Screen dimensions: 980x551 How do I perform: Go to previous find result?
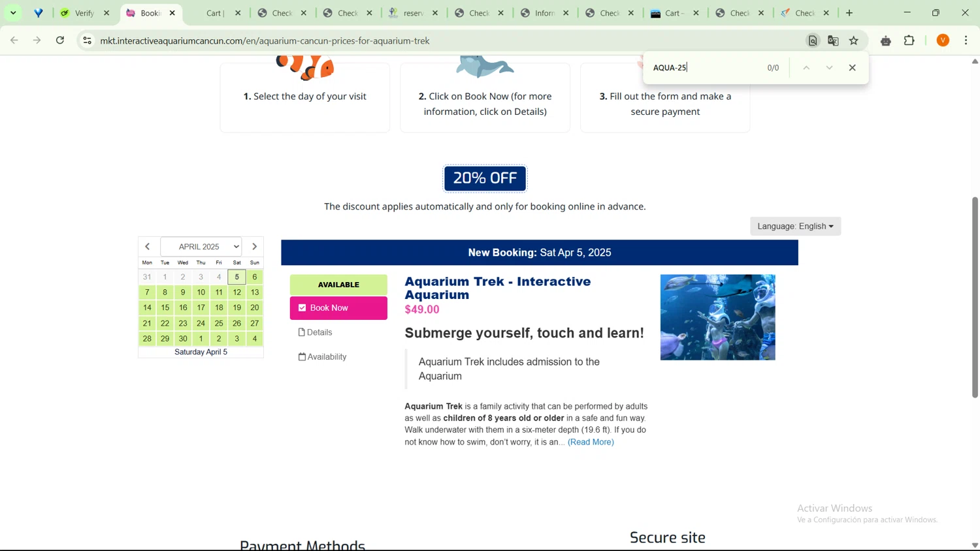coord(806,68)
